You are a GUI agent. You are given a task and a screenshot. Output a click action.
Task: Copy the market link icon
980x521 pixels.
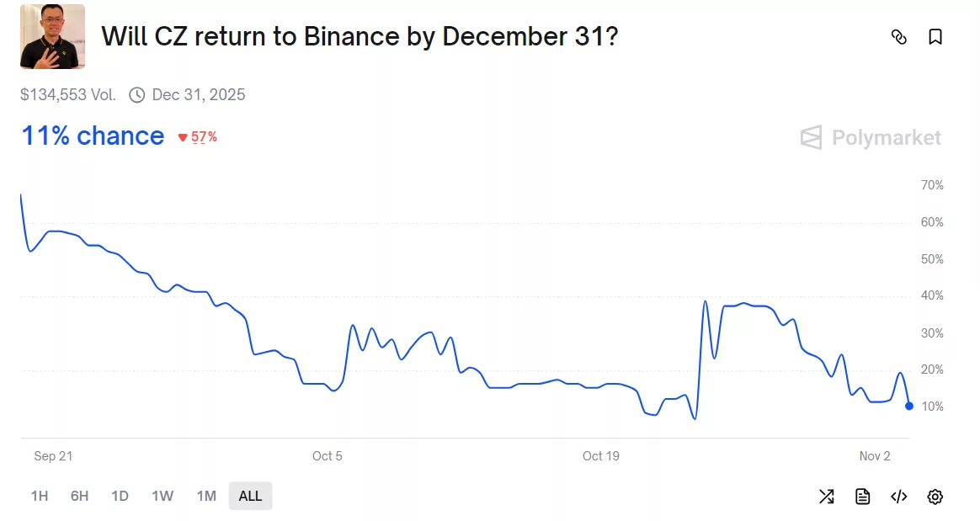pyautogui.click(x=899, y=37)
